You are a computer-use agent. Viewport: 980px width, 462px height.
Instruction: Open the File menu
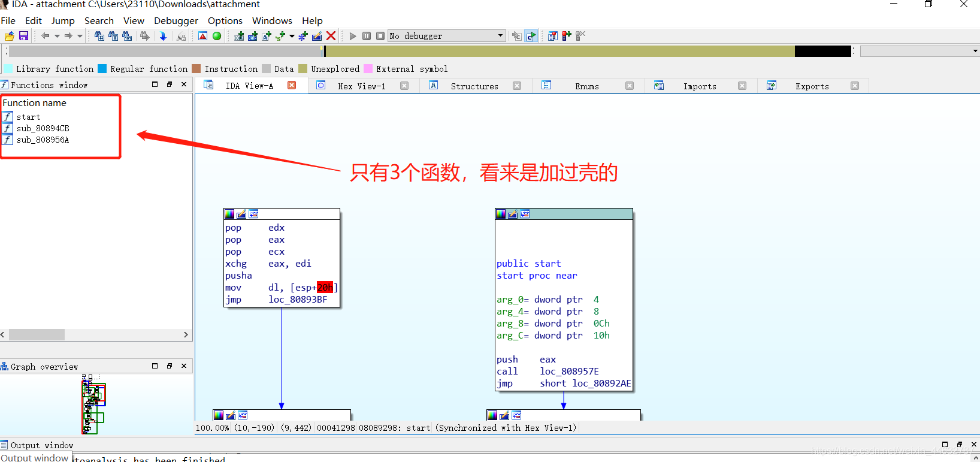tap(8, 20)
